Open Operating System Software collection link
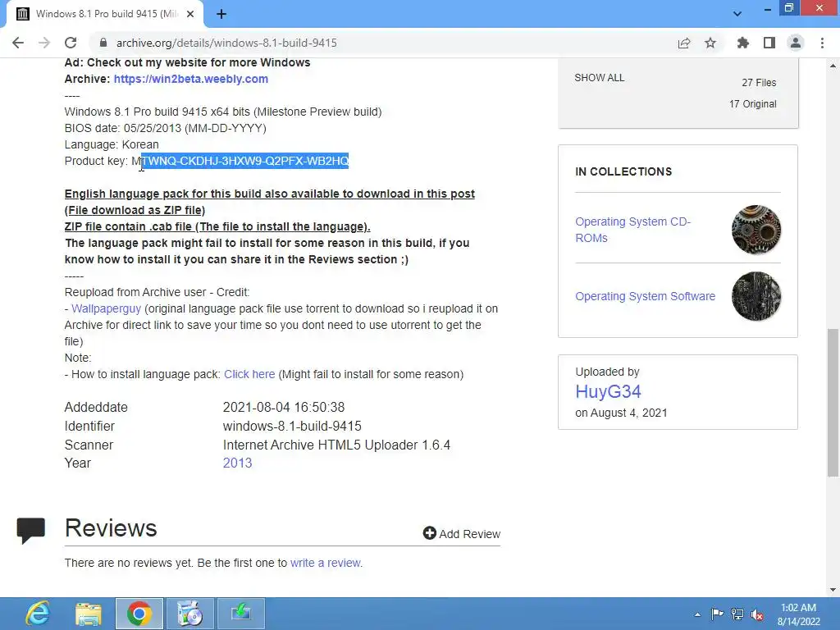This screenshot has height=630, width=840. point(645,296)
